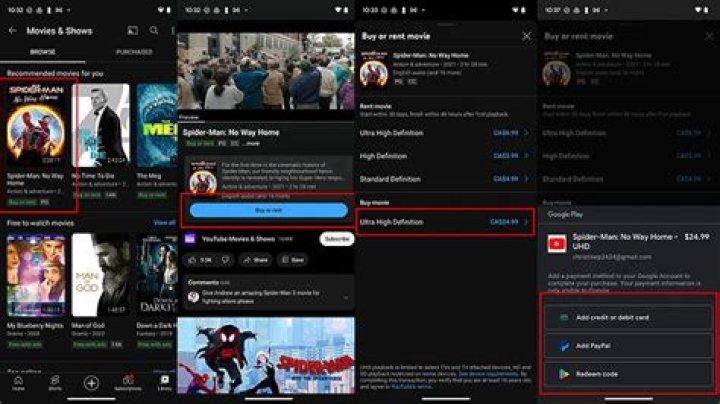
Task: Open the Down a Dark Hall poster
Action: 157,275
